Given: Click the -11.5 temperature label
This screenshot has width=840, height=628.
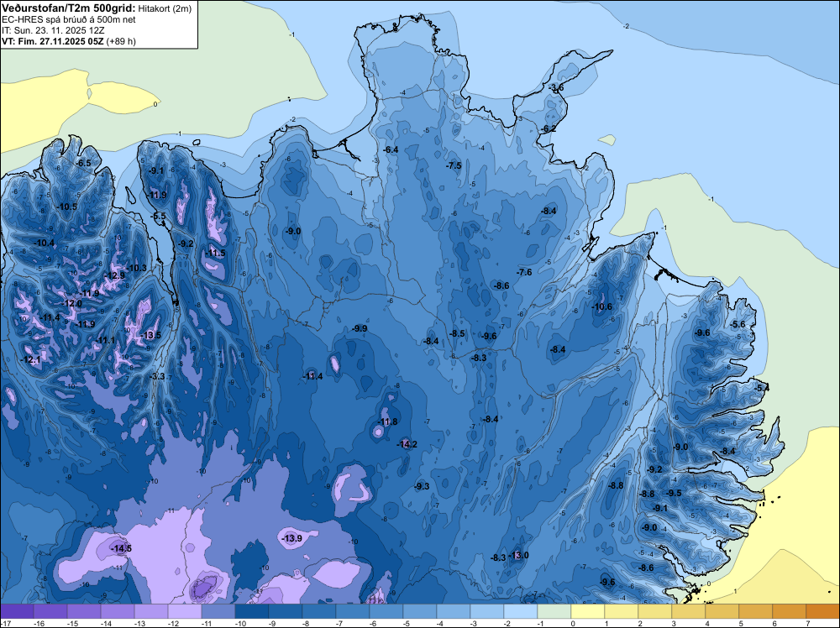Looking at the screenshot, I should (216, 254).
